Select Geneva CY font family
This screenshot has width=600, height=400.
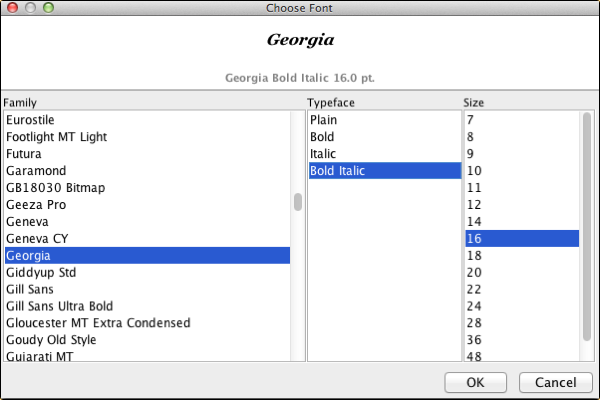pyautogui.click(x=147, y=238)
